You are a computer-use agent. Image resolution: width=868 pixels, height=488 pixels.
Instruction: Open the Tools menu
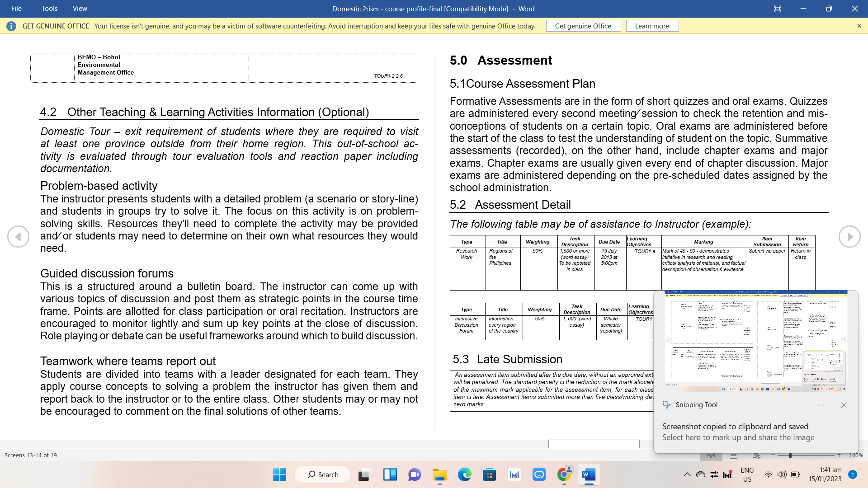[x=49, y=9]
